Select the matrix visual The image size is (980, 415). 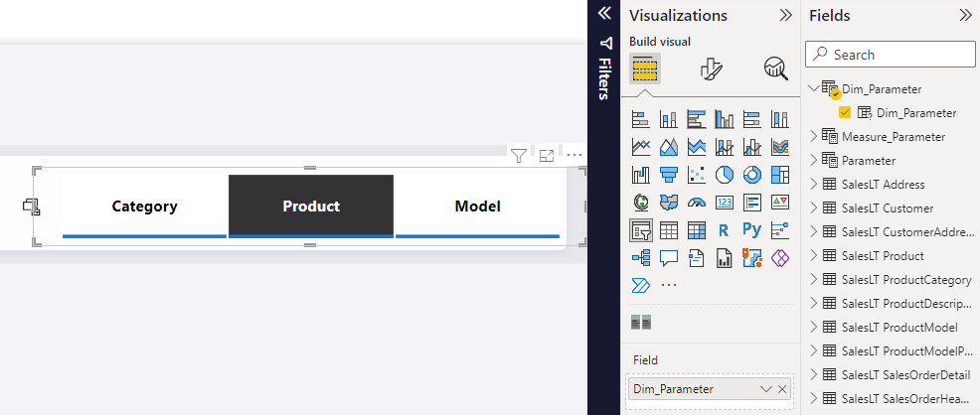(x=697, y=230)
